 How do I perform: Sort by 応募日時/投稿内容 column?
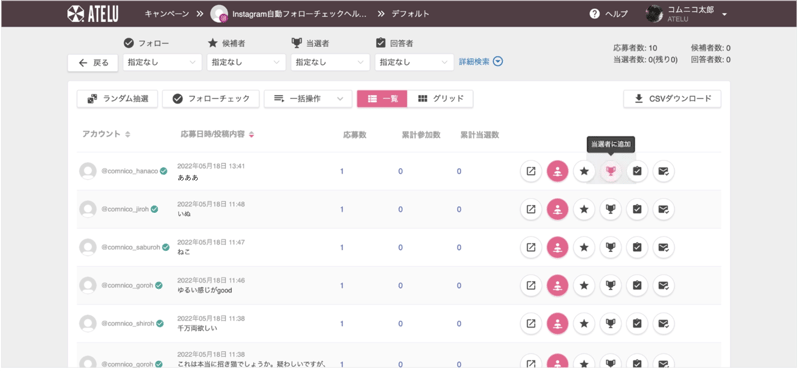tap(217, 135)
